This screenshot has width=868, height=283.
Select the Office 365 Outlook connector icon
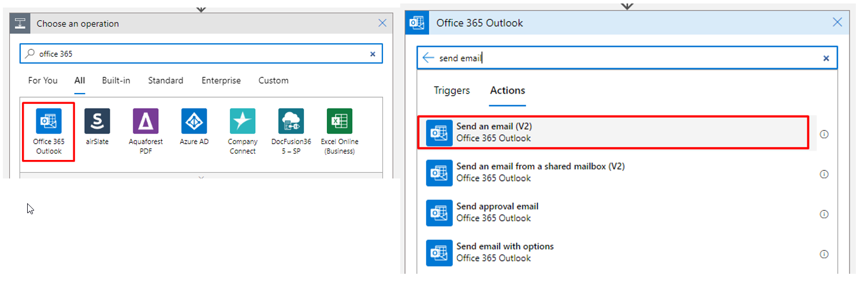(x=49, y=121)
